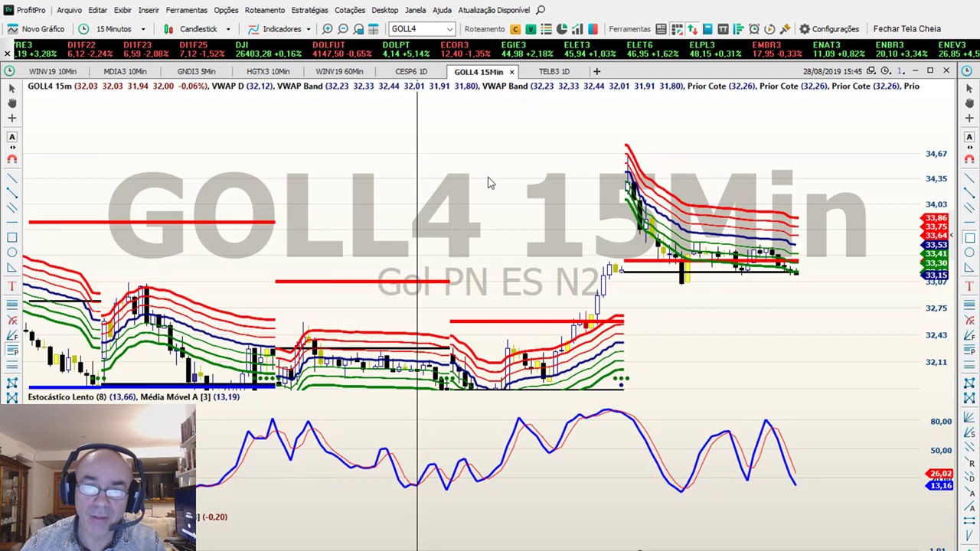
Task: Click the zoom out magnifier icon
Action: 343,29
